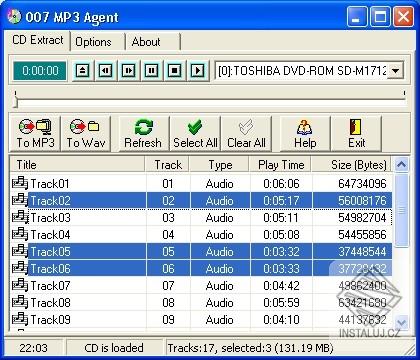Select the Track02 title
The width and height of the screenshot is (420, 360).
(x=50, y=201)
